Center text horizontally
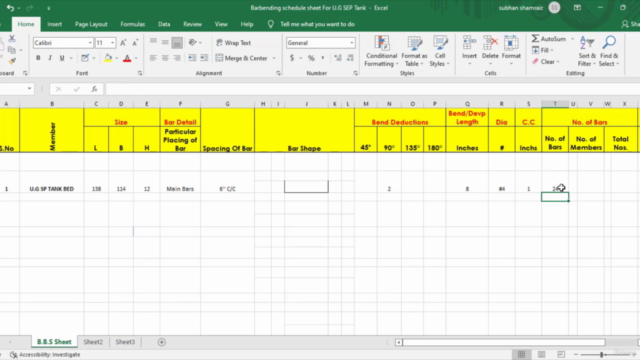This screenshot has height=360, width=640. click(x=165, y=58)
